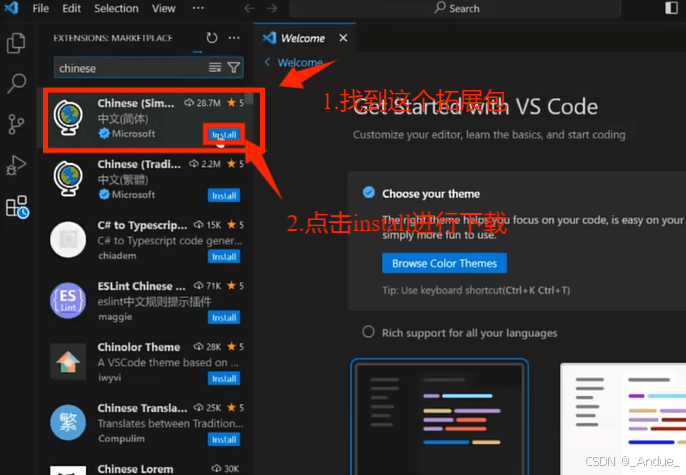
Task: Install C# to Typescript extension
Action: 224,257
